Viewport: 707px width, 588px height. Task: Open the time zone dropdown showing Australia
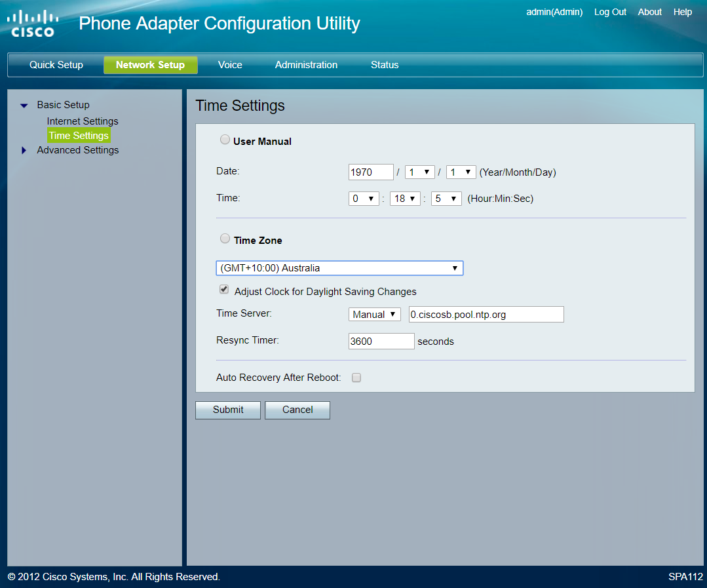tap(339, 268)
